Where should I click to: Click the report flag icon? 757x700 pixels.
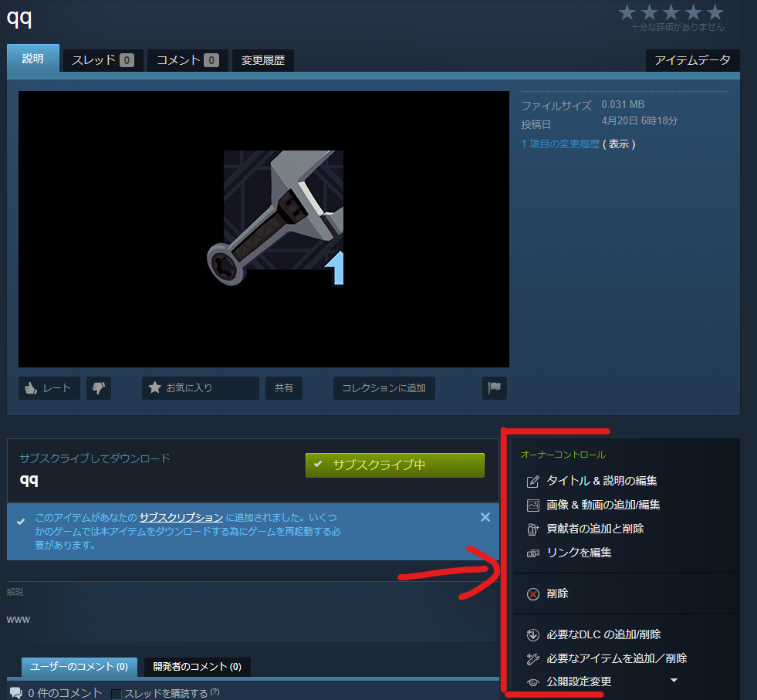tap(495, 388)
